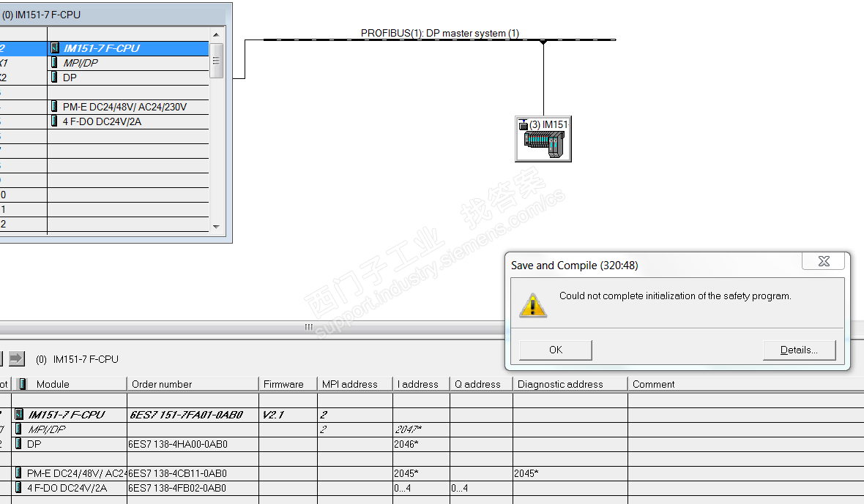The width and height of the screenshot is (864, 504).
Task: Select IM151-7 F-CPU row in detail table
Action: click(432, 415)
